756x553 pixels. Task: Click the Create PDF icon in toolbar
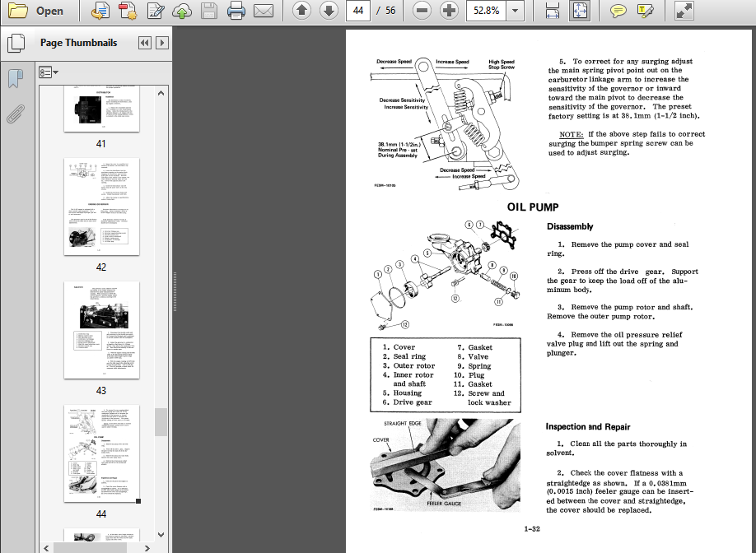pyautogui.click(x=100, y=11)
